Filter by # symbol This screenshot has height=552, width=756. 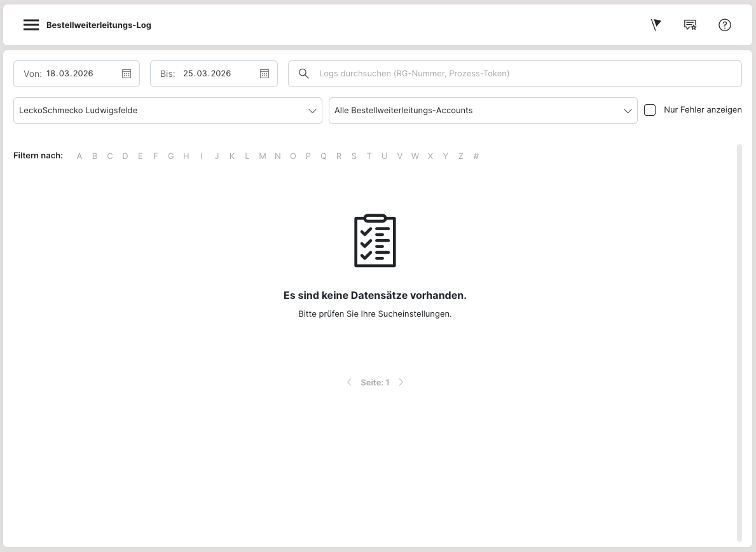point(476,156)
